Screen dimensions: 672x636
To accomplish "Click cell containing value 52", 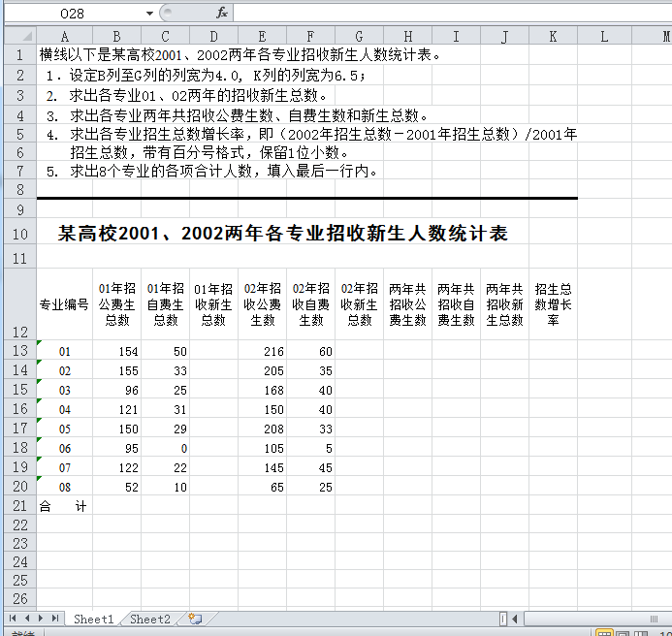I will click(x=116, y=487).
